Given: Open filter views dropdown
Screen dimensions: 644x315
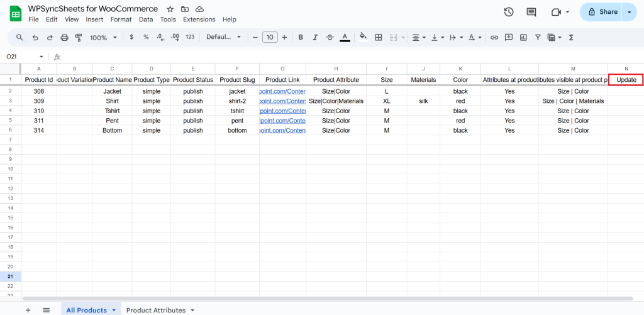Looking at the screenshot, I should point(555,37).
